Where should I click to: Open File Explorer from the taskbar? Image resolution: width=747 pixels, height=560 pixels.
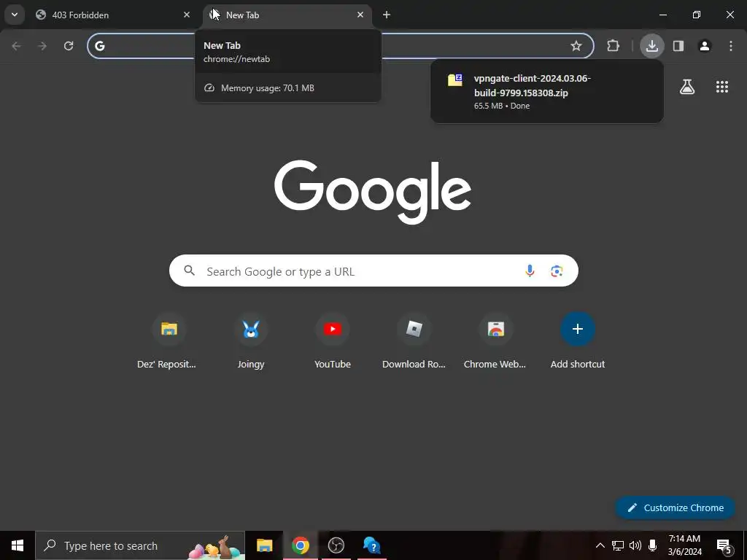[x=264, y=545]
